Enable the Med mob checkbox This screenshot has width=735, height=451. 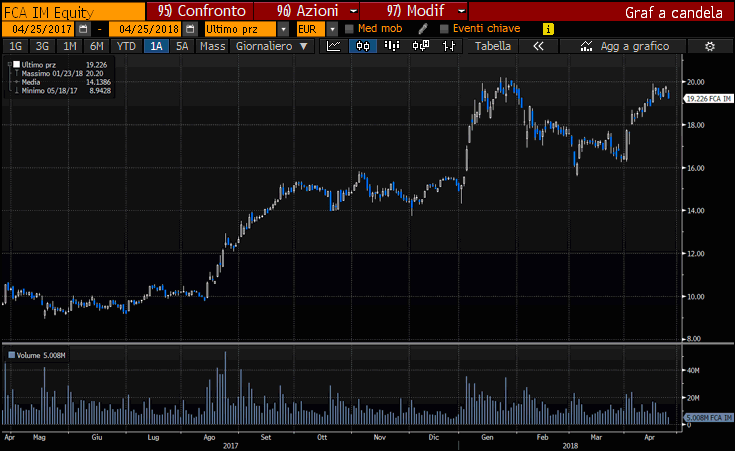coord(349,29)
